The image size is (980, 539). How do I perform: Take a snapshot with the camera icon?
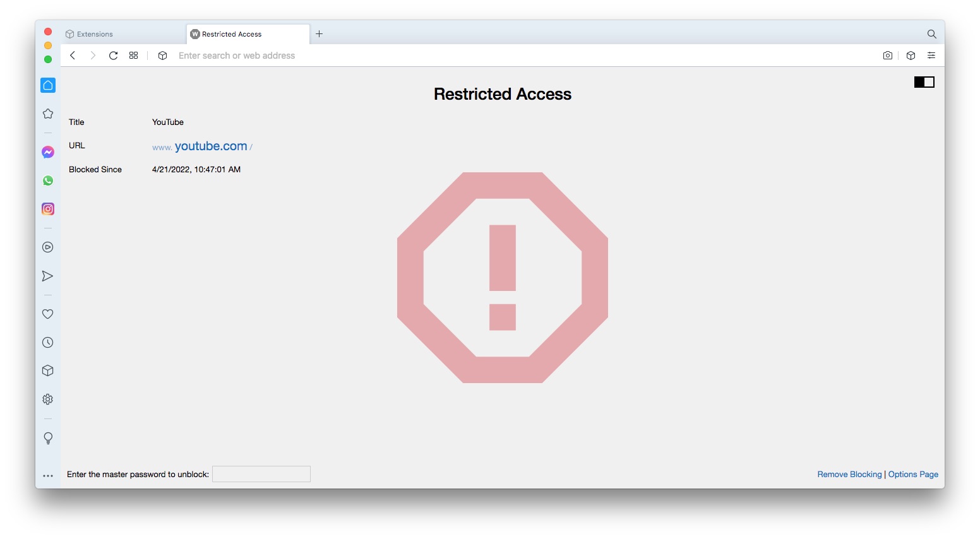click(x=888, y=56)
